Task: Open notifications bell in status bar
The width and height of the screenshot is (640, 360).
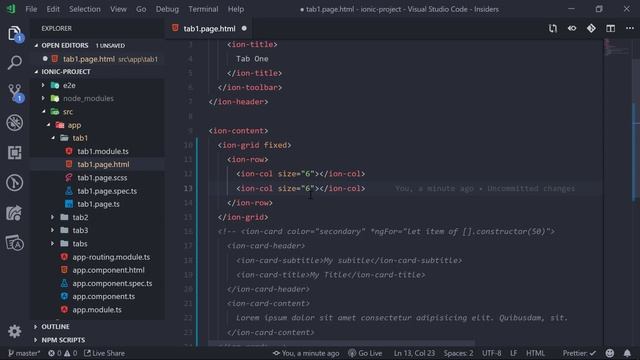Action: pyautogui.click(x=627, y=353)
